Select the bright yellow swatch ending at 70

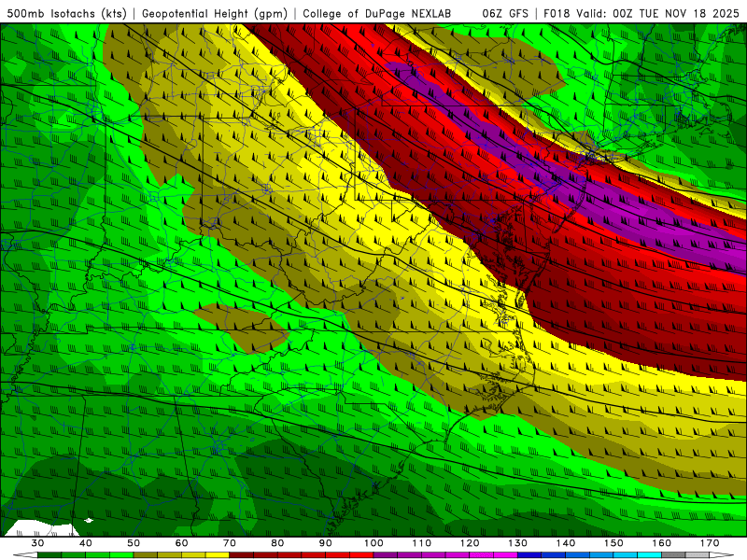click(218, 554)
